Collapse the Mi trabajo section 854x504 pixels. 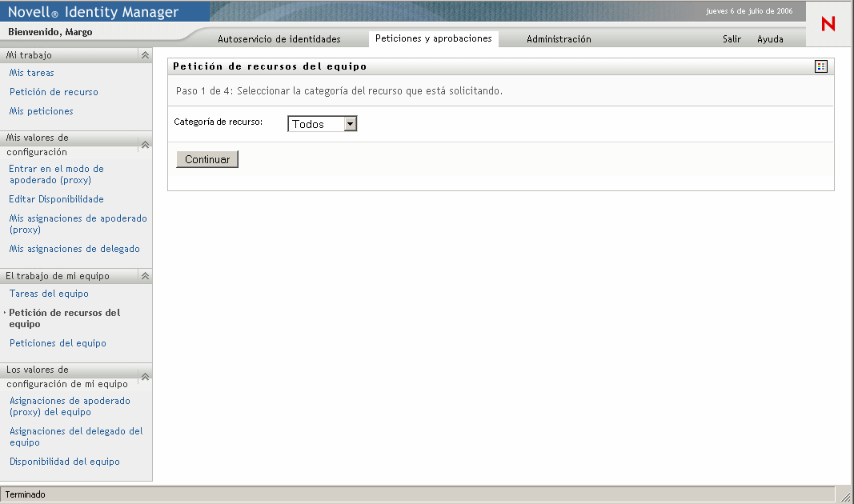(x=145, y=55)
